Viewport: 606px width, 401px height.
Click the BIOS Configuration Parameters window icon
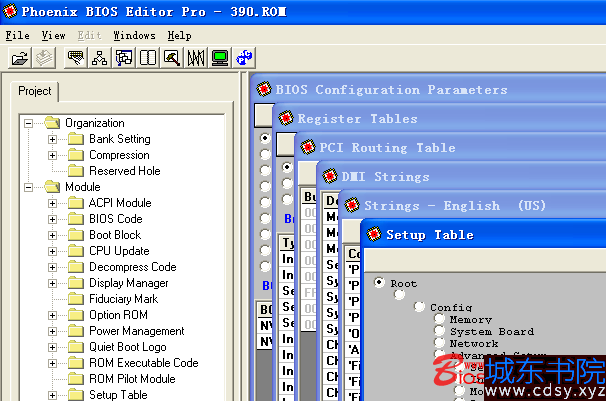pyautogui.click(x=264, y=89)
